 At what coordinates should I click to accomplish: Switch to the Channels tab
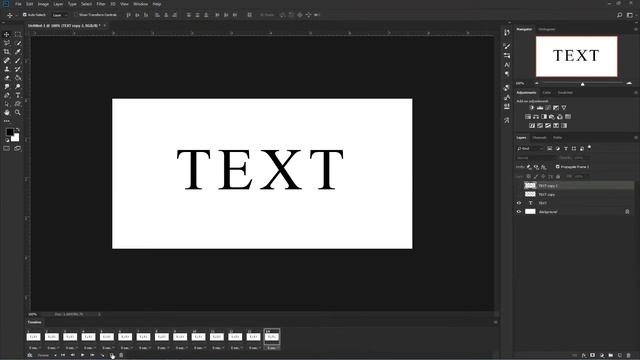(539, 138)
